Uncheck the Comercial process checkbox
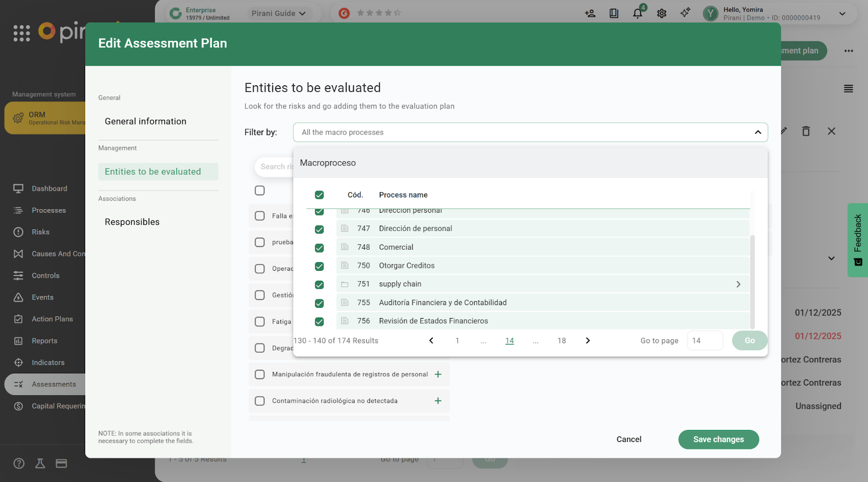The height and width of the screenshot is (482, 868). pyautogui.click(x=320, y=248)
